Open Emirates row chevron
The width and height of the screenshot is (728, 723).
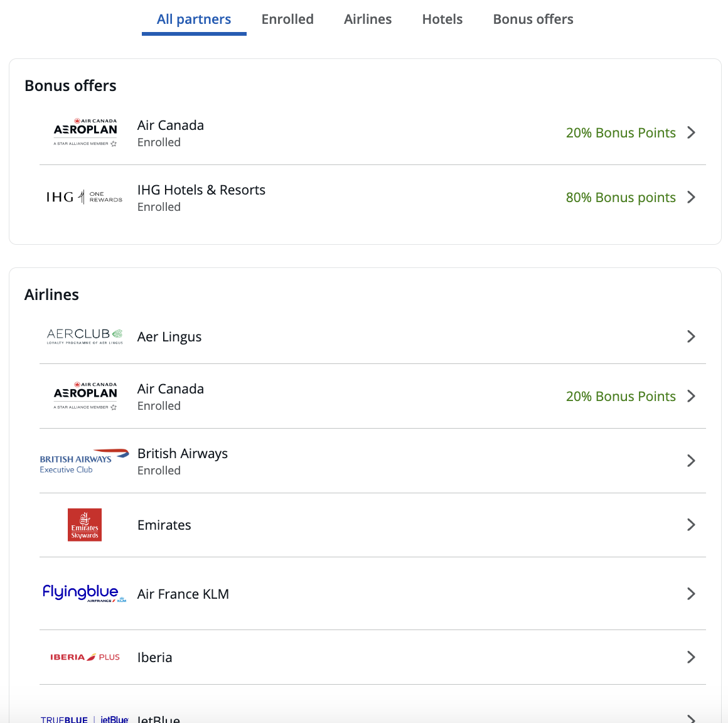692,525
